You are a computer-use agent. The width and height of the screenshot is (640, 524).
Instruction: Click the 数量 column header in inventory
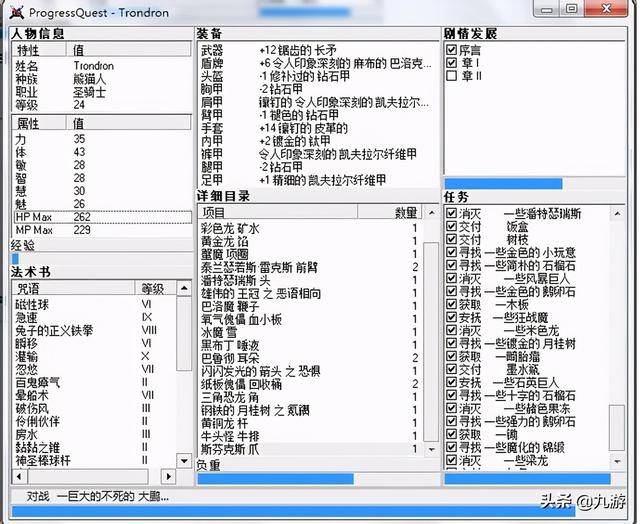[391, 213]
